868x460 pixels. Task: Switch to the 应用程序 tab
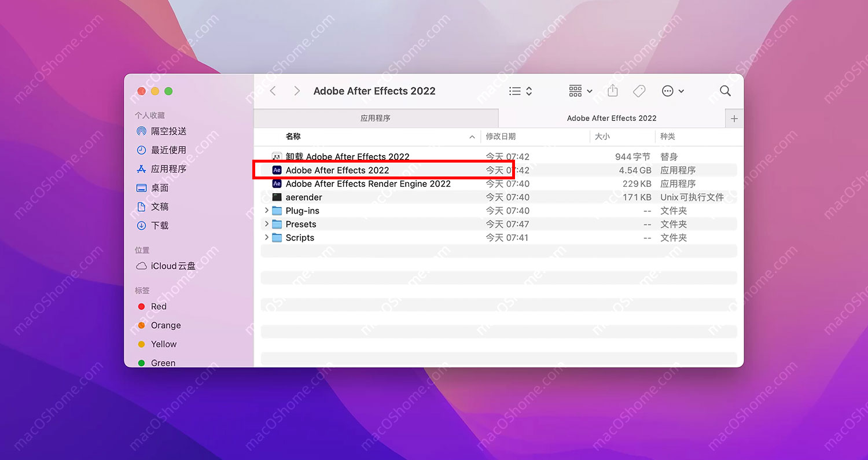(x=376, y=118)
